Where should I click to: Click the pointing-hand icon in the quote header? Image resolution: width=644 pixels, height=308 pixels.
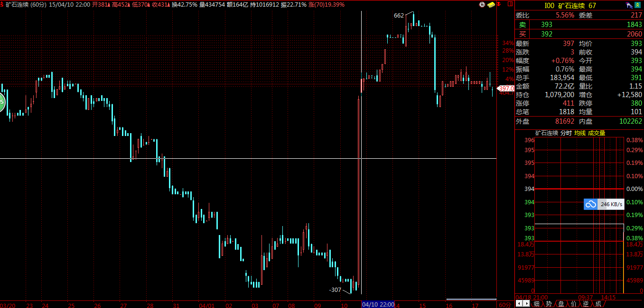(629, 6)
